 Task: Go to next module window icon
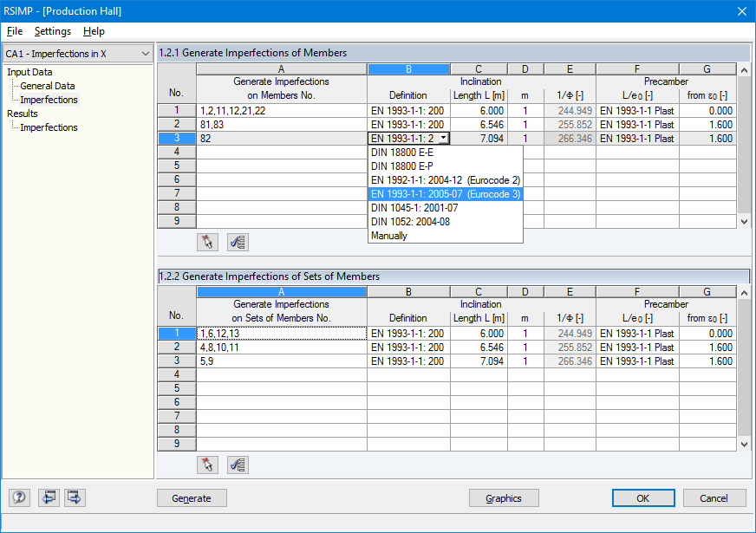point(75,497)
